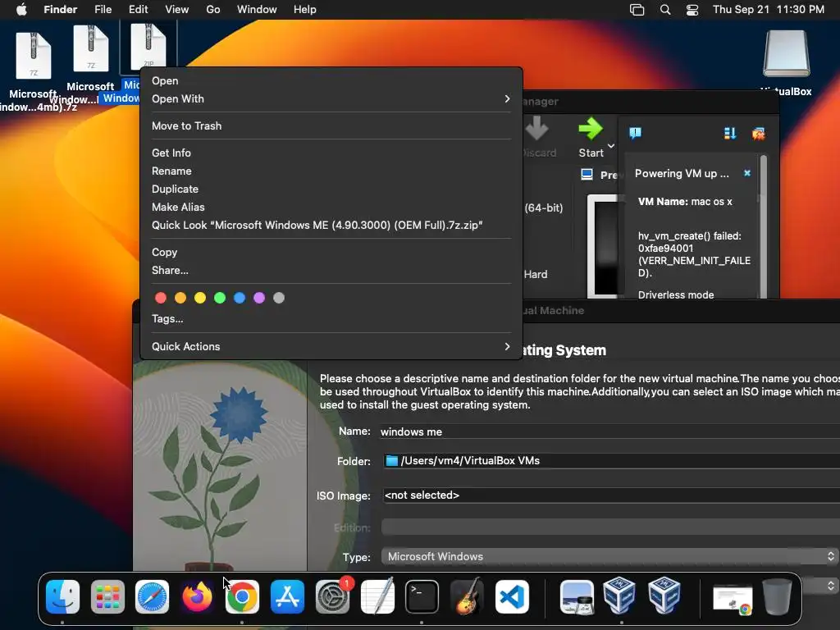The image size is (840, 630).
Task: Open Visual Studio Code in the Dock
Action: point(512,597)
